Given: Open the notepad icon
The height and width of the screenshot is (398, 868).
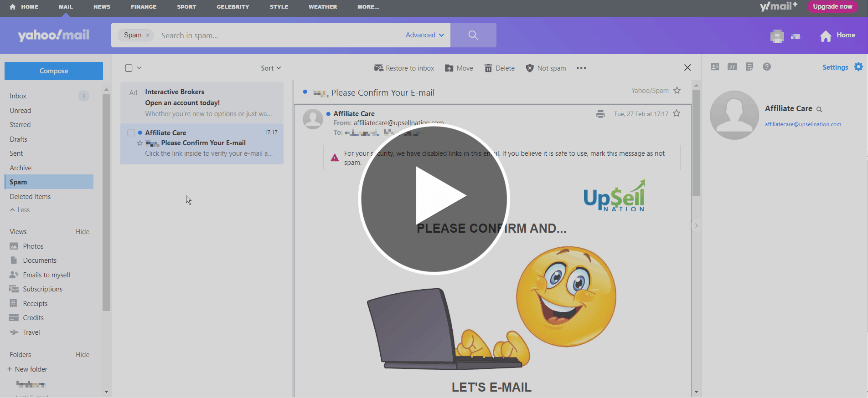Looking at the screenshot, I should click(749, 67).
